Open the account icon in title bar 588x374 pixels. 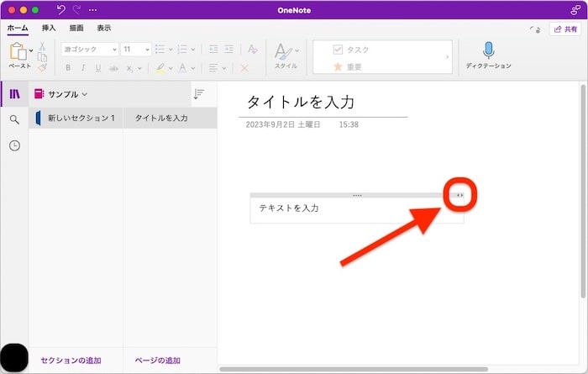point(575,10)
